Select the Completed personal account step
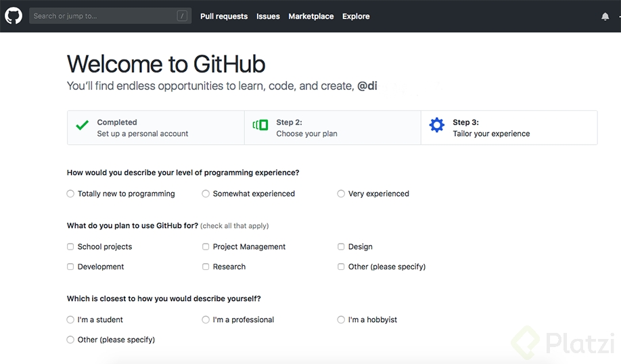This screenshot has width=621, height=364. [x=156, y=128]
